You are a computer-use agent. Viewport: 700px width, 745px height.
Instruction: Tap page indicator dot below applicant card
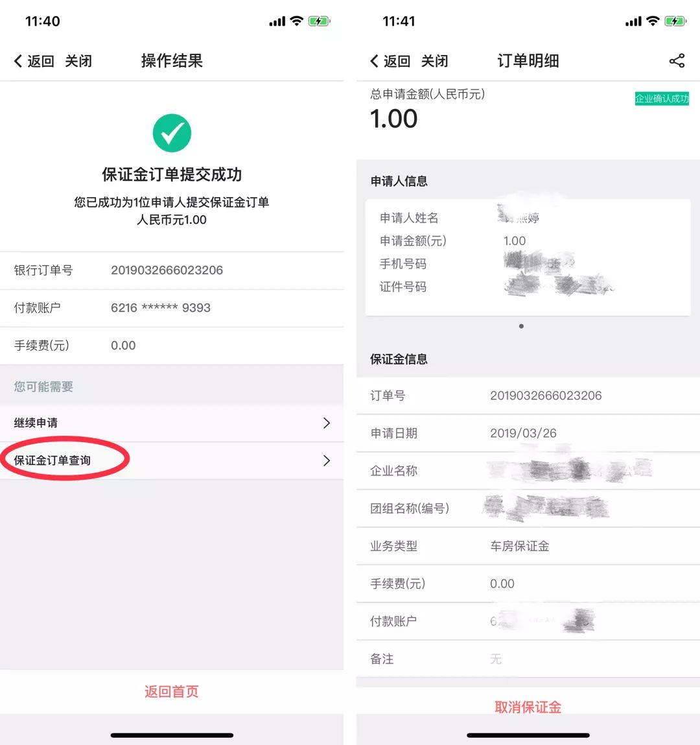(522, 326)
